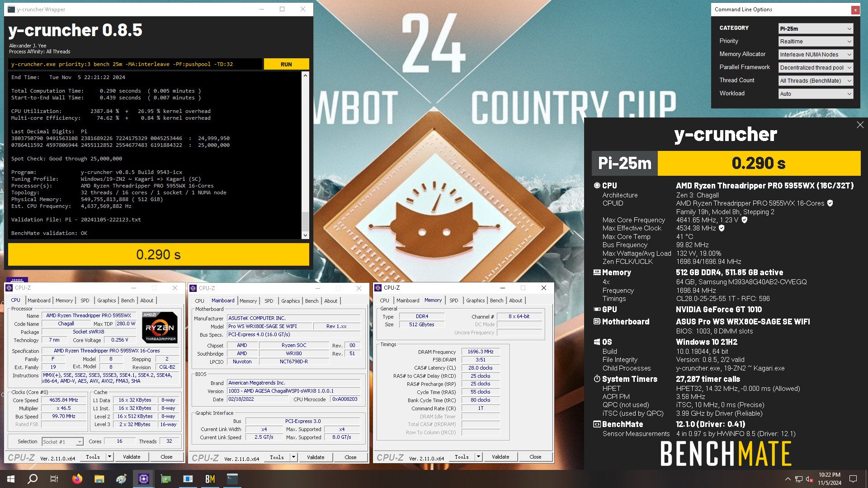Close the y-cruncher result panel
868x488 pixels.
coord(860,125)
